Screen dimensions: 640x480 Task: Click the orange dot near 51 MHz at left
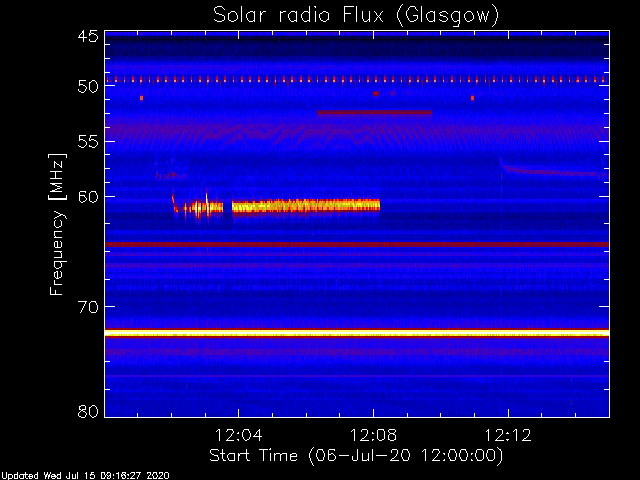142,98
